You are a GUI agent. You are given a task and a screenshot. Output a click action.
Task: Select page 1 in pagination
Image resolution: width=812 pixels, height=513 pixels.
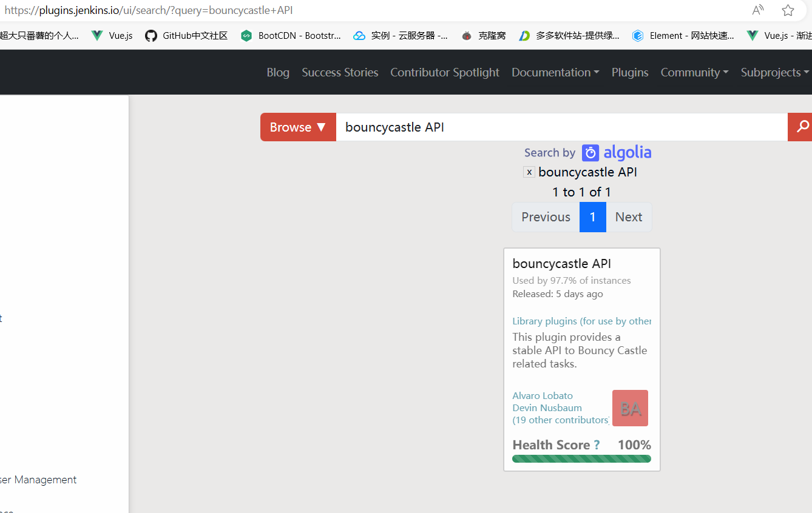pos(593,217)
